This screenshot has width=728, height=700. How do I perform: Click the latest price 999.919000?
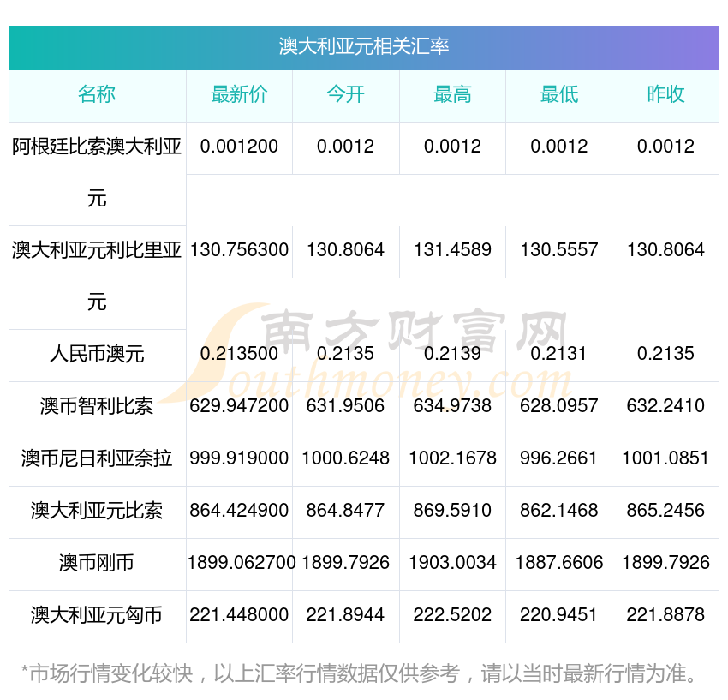click(239, 458)
